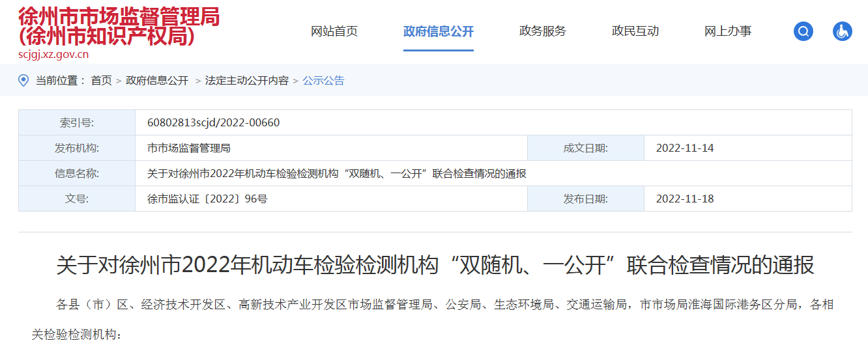Open 公示公告 breadcrumb link

pos(323,81)
